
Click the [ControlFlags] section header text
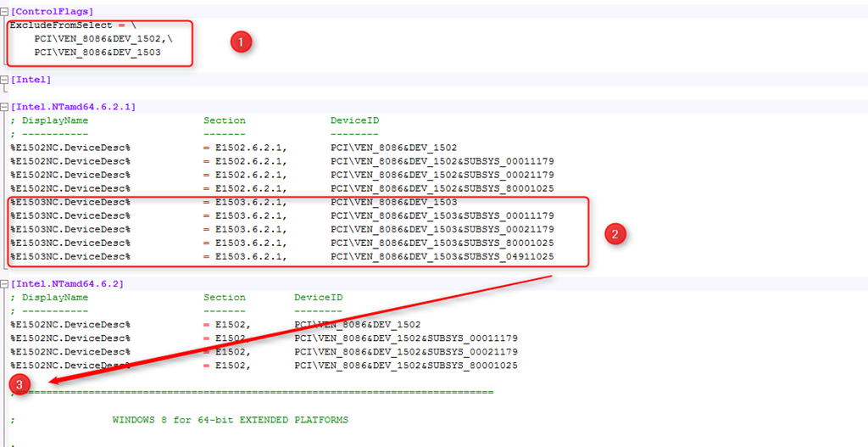coord(52,12)
